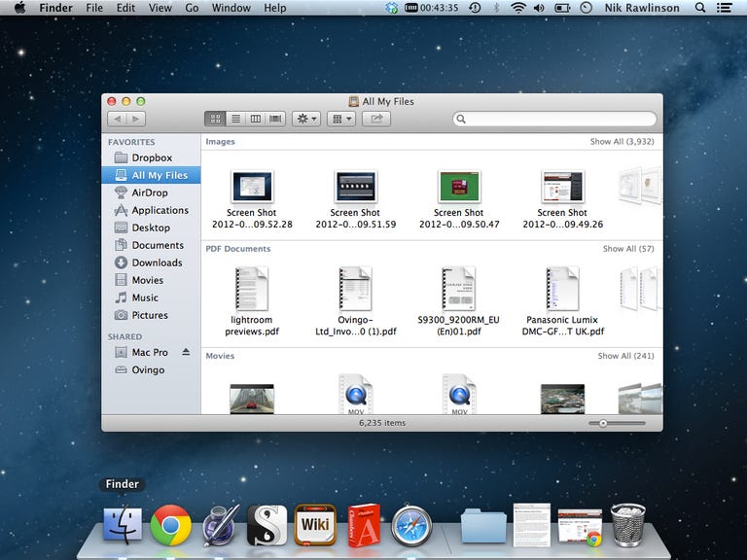Adjust the icon size slider
747x560 pixels.
coord(604,423)
